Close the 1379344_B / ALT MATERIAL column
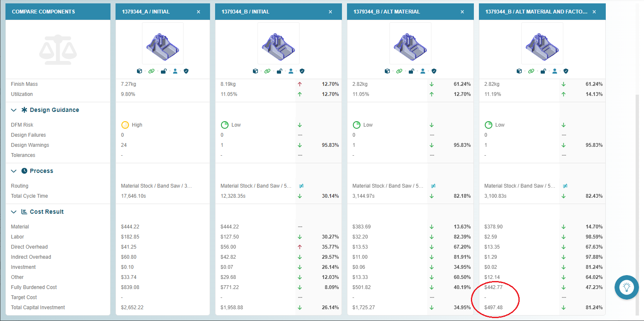 click(x=462, y=12)
